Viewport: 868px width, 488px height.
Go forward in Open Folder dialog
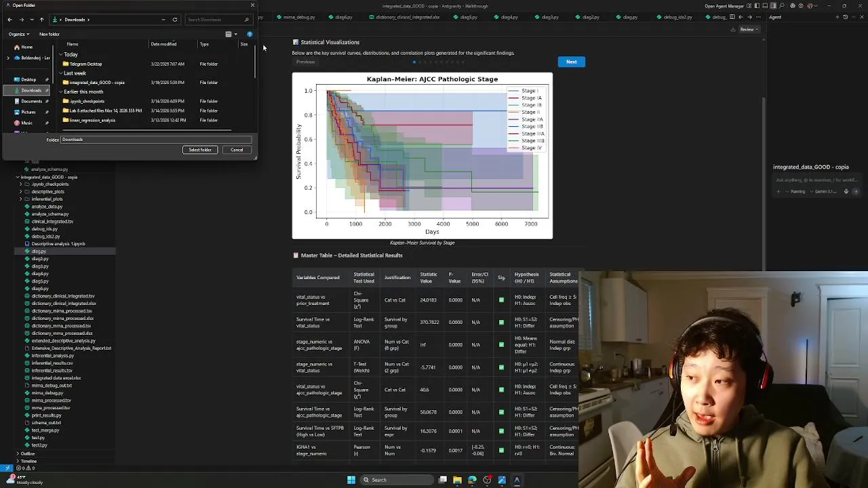(x=21, y=20)
